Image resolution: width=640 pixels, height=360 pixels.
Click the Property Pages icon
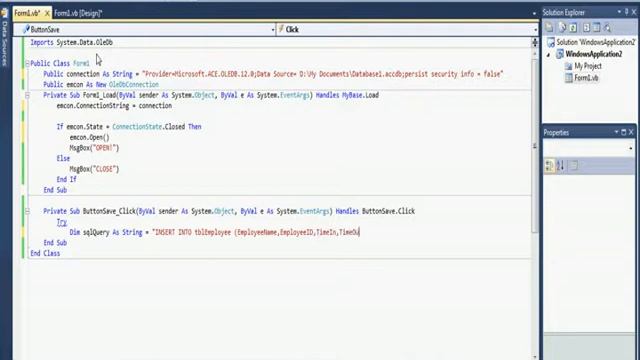click(574, 166)
